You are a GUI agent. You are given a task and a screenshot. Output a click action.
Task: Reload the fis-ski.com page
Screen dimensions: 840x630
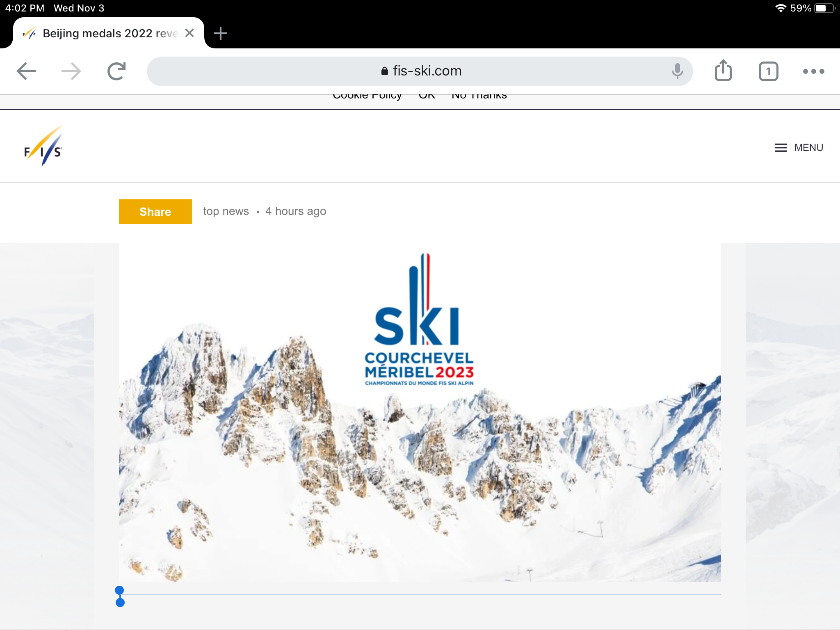116,71
